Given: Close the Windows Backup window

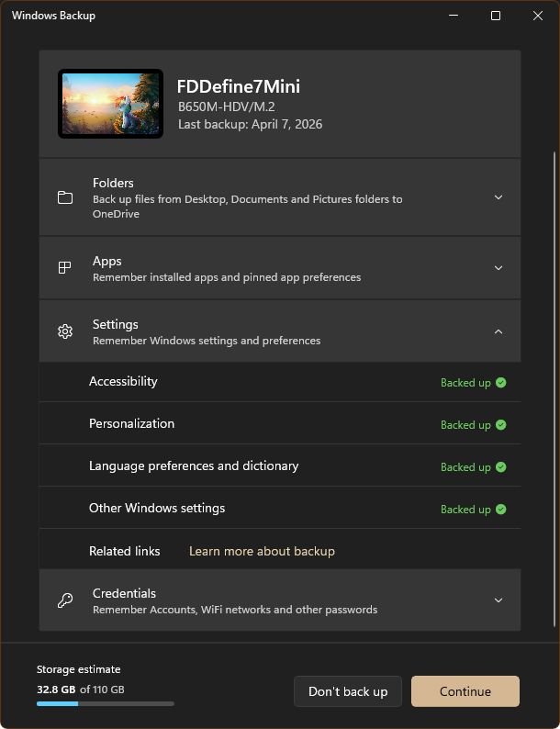Looking at the screenshot, I should (x=538, y=16).
